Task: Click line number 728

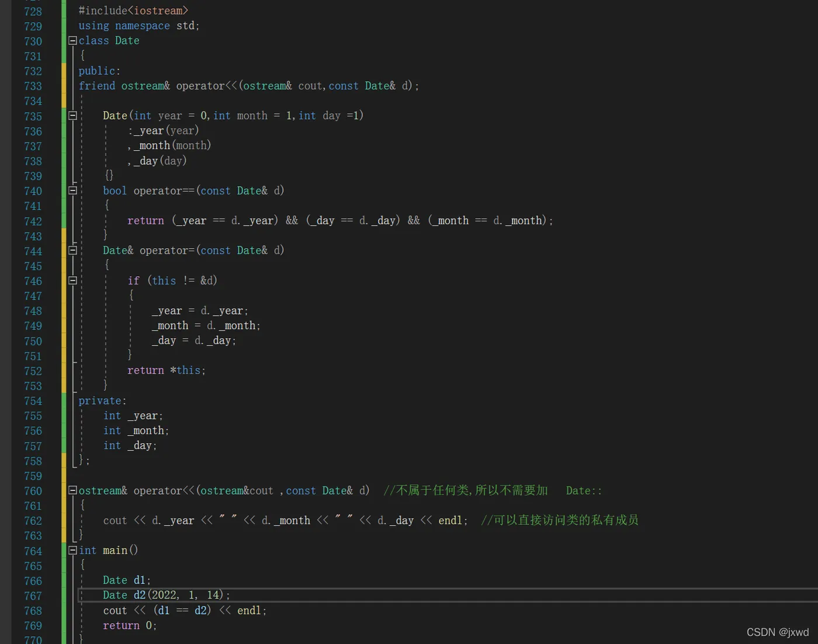Action: [33, 12]
